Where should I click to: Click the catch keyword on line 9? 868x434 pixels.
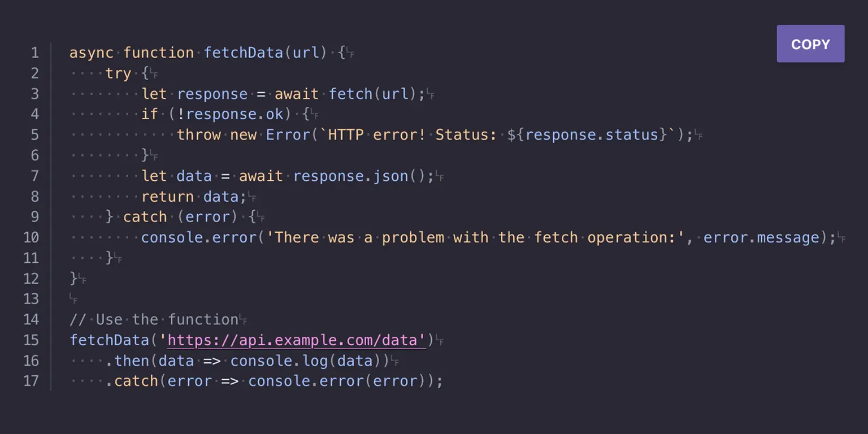click(x=145, y=216)
